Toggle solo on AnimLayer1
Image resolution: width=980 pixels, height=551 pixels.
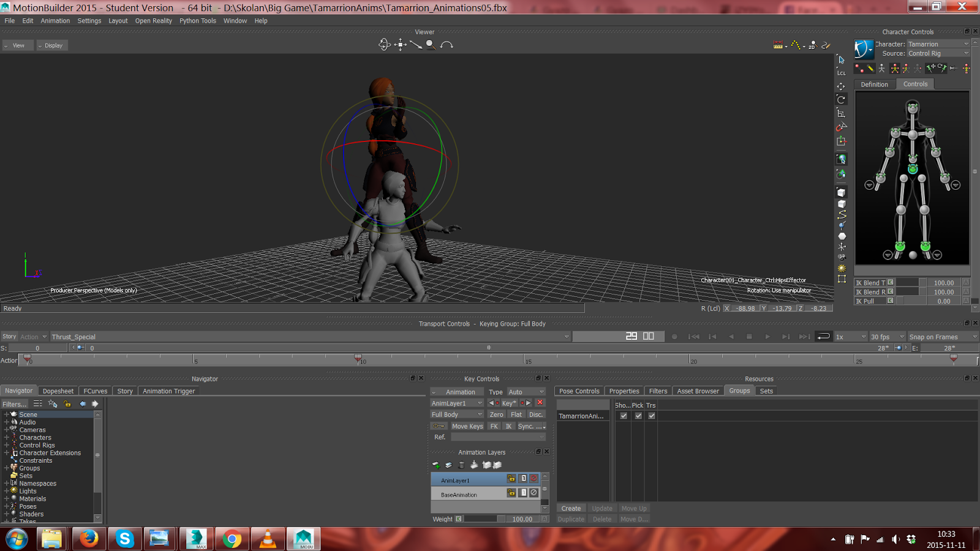pos(523,479)
